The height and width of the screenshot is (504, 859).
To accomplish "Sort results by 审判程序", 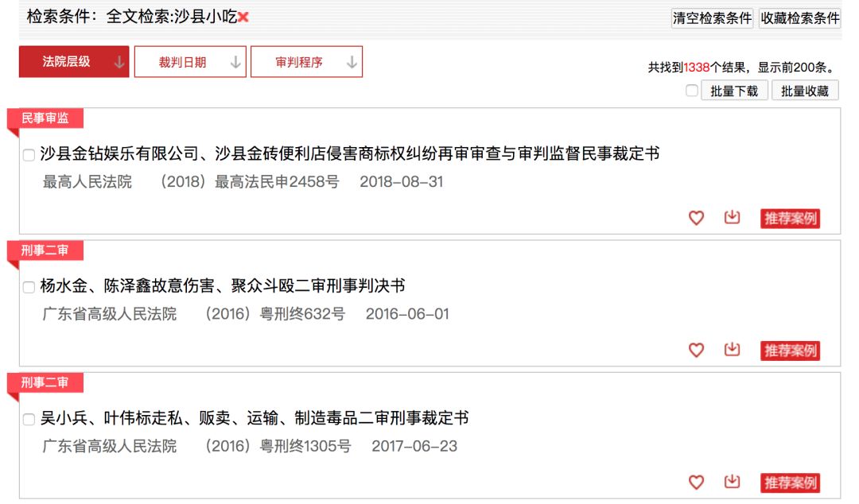I will (x=306, y=62).
